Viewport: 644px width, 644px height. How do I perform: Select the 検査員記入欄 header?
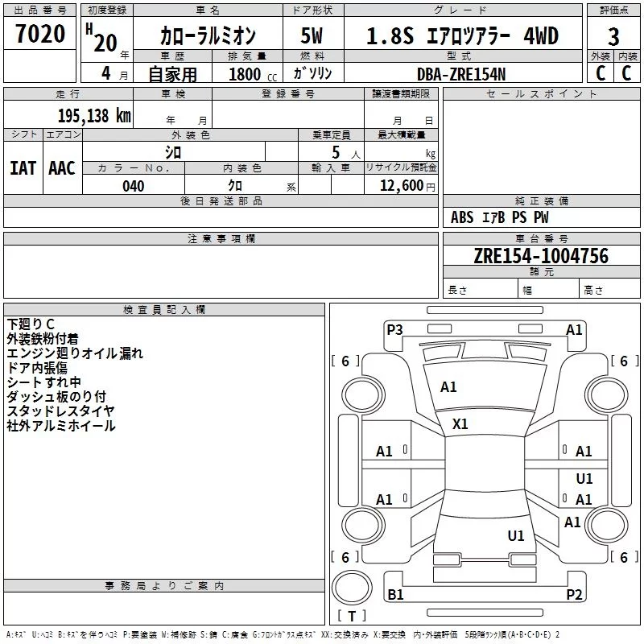tap(164, 310)
